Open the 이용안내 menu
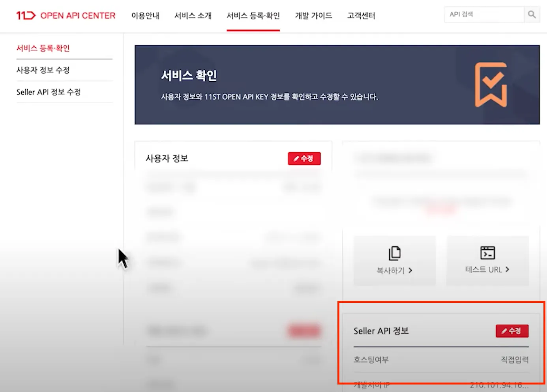Image resolution: width=547 pixels, height=392 pixels. pyautogui.click(x=145, y=15)
